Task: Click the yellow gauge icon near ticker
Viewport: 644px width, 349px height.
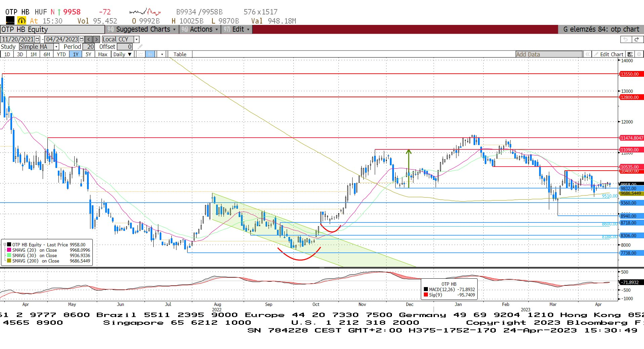Action: click(22, 21)
